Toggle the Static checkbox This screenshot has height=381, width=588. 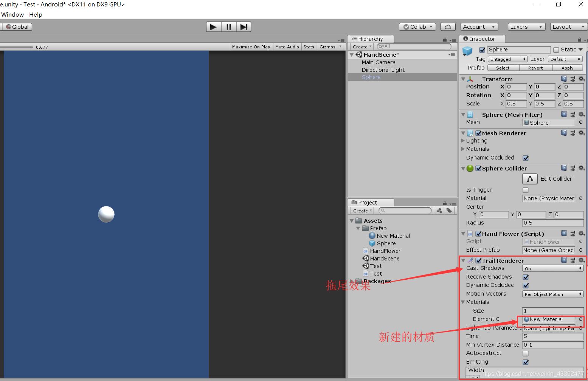coord(556,50)
